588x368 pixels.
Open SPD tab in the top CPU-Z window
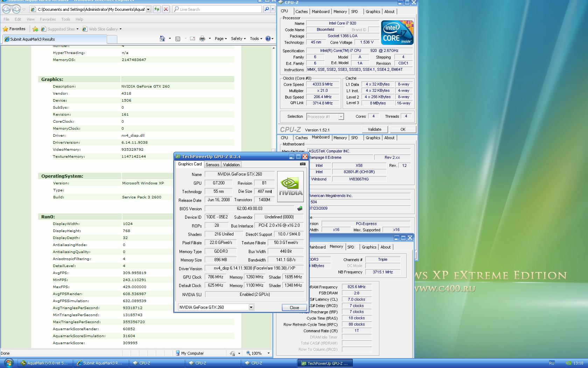coord(355,12)
